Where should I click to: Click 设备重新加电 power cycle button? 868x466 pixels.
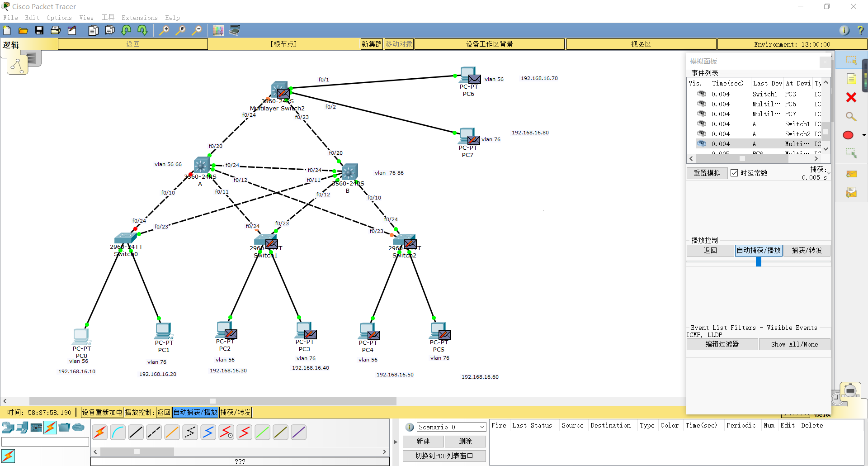(102, 412)
